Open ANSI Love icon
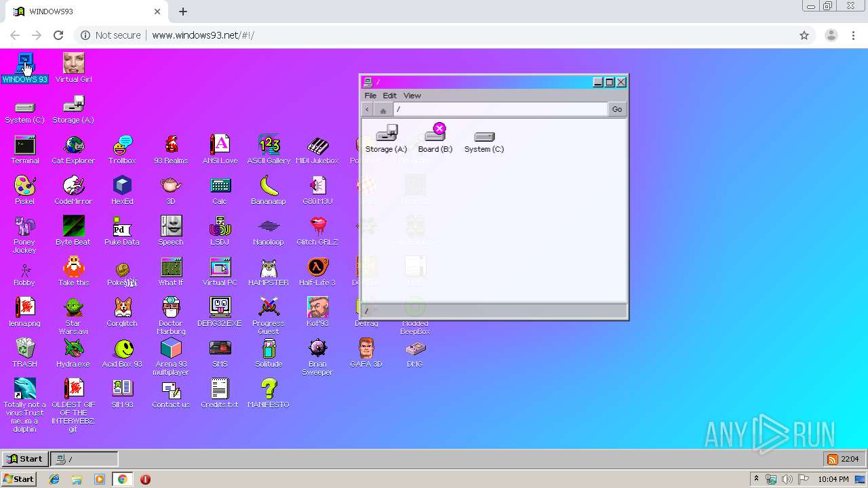The height and width of the screenshot is (488, 868). 220,150
